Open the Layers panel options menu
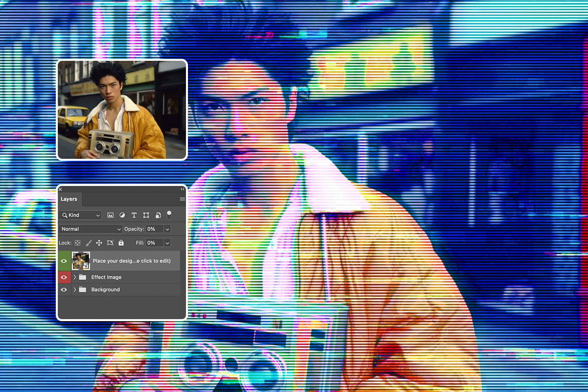The width and height of the screenshot is (588, 392). (x=182, y=199)
